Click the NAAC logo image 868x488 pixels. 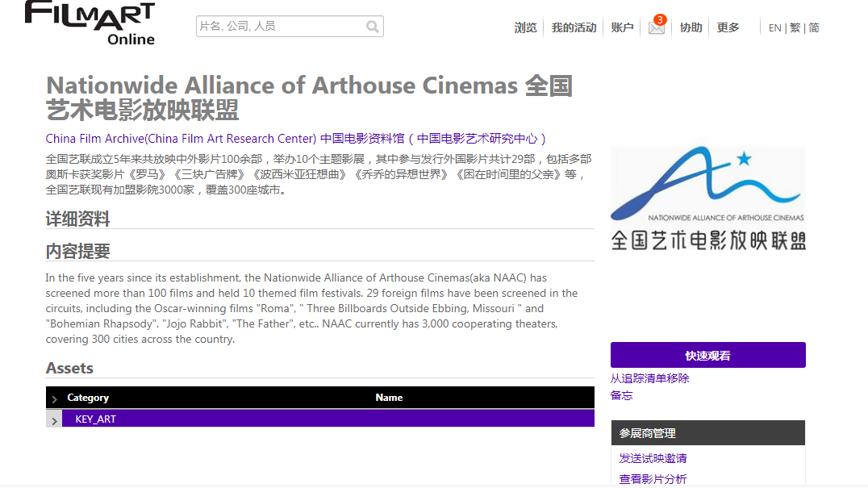pyautogui.click(x=708, y=198)
